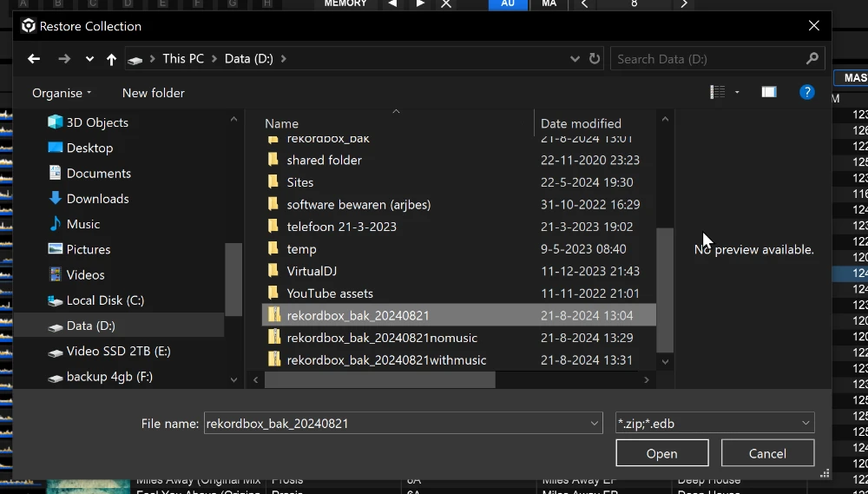
Task: Select 'Data (D:)' in the address path
Action: tap(248, 59)
